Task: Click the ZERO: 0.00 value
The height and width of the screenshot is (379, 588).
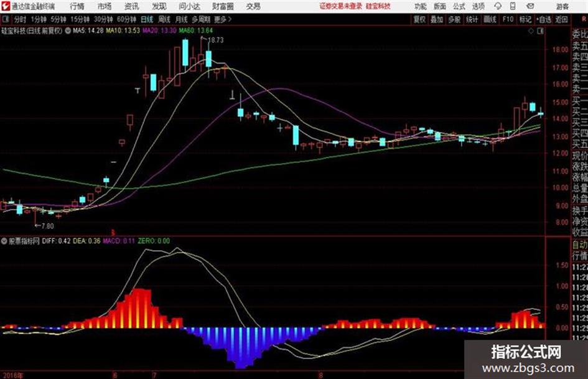Action: pyautogui.click(x=154, y=241)
